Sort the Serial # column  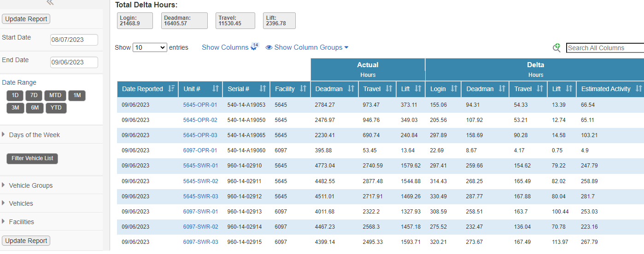pyautogui.click(x=263, y=89)
